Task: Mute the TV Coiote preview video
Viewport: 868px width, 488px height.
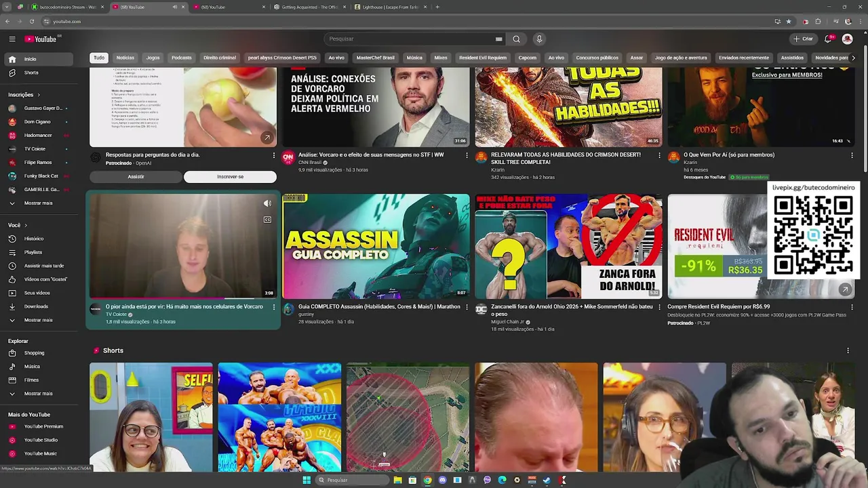Action: click(x=267, y=203)
